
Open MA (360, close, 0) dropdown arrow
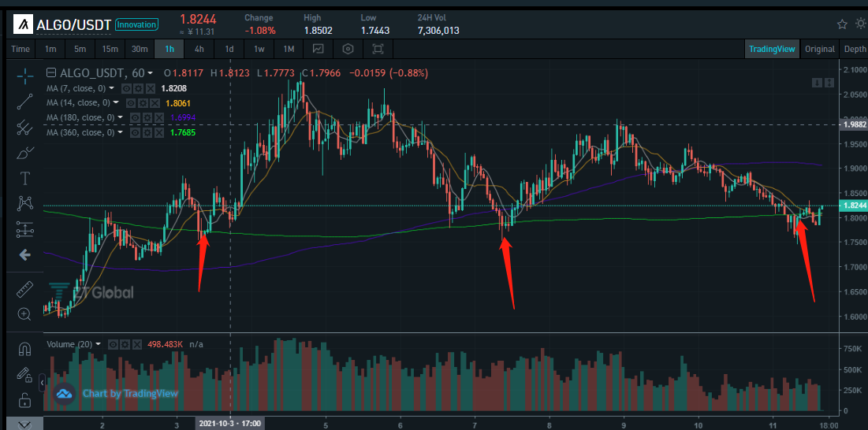pyautogui.click(x=120, y=132)
